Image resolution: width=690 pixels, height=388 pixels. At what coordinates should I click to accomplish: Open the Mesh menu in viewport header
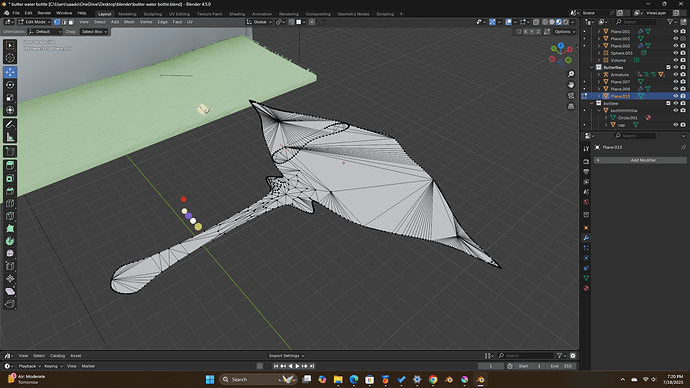(129, 22)
